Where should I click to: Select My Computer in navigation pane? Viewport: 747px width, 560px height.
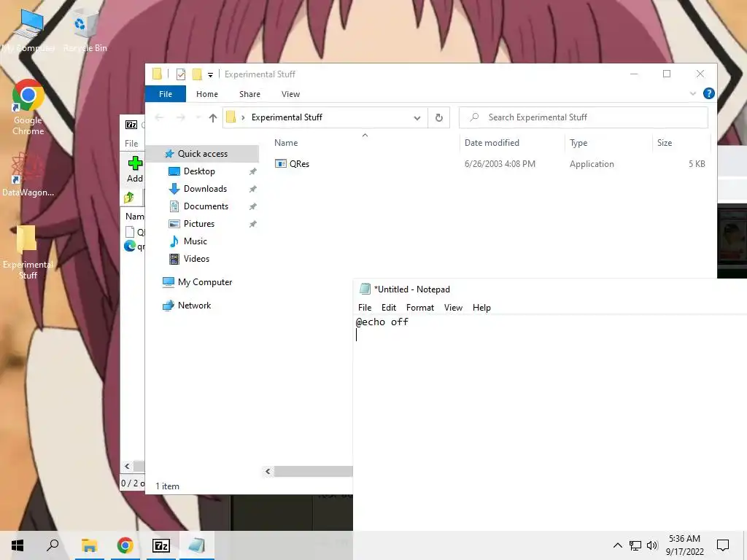205,282
